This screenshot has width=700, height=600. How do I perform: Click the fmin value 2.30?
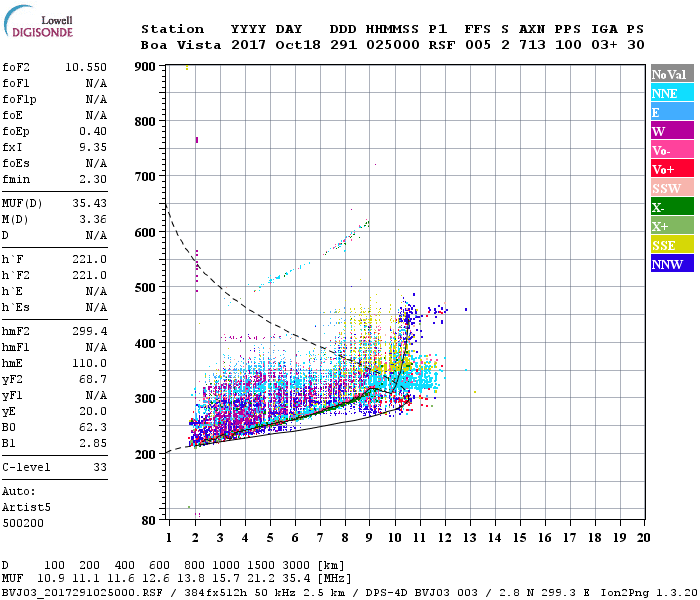coord(93,179)
